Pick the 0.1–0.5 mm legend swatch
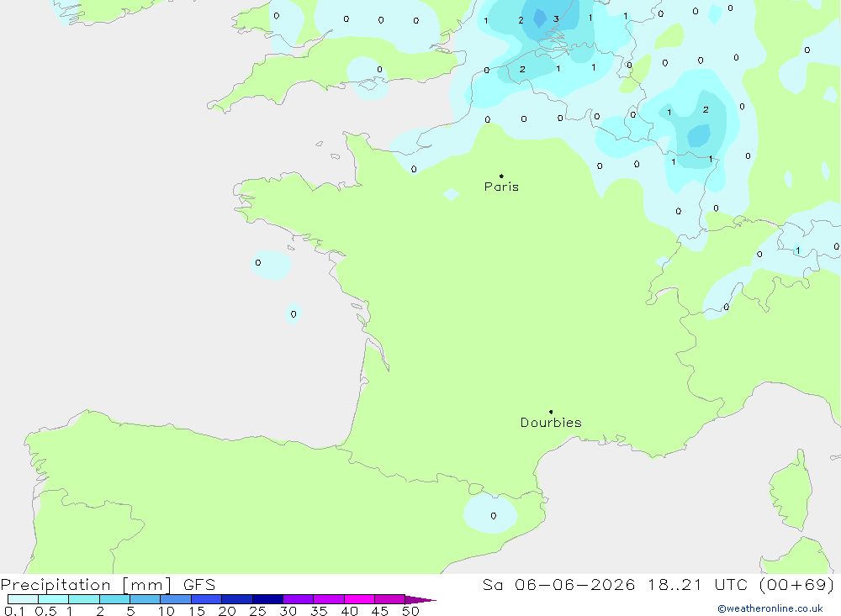The height and width of the screenshot is (616, 841). point(23,599)
